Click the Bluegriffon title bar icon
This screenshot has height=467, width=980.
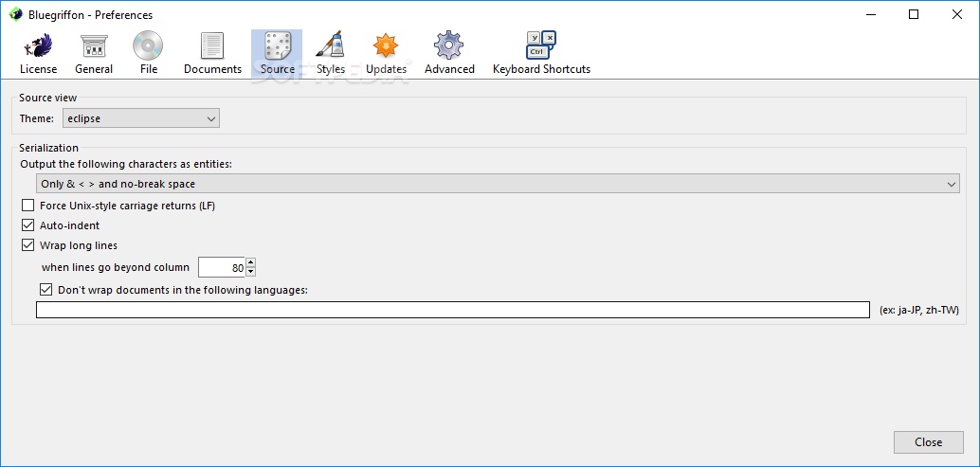(15, 15)
